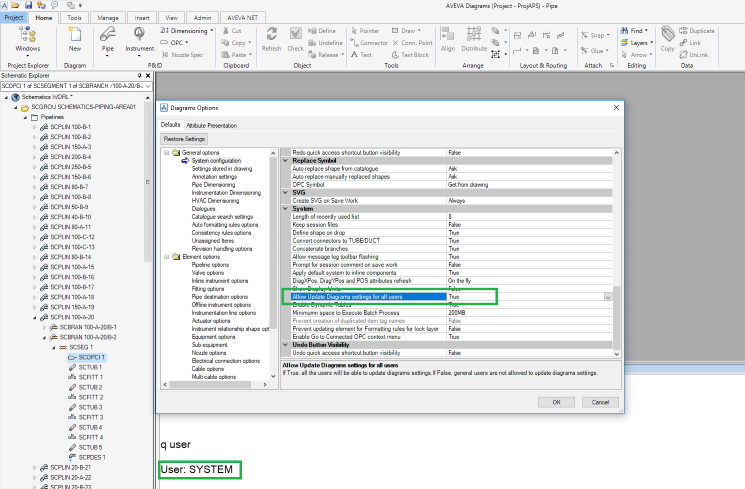745x489 pixels.
Task: Collapse the Element options tree node
Action: (167, 257)
